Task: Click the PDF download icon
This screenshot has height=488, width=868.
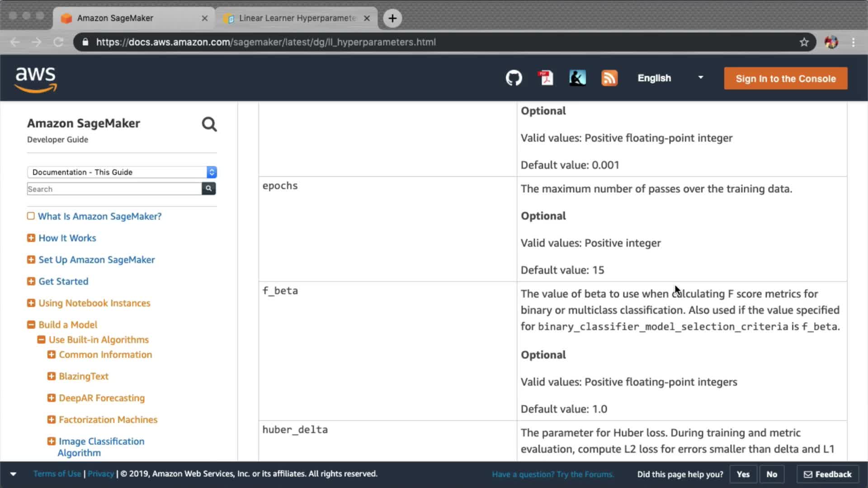Action: point(546,78)
